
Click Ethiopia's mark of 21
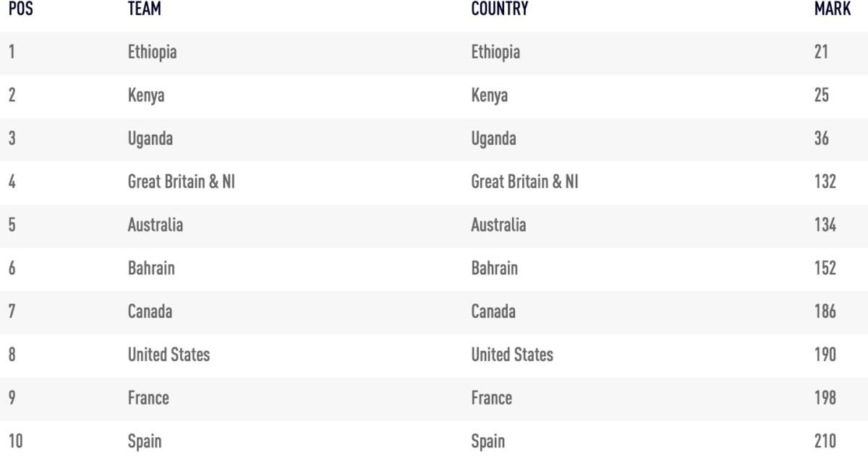pyautogui.click(x=821, y=52)
